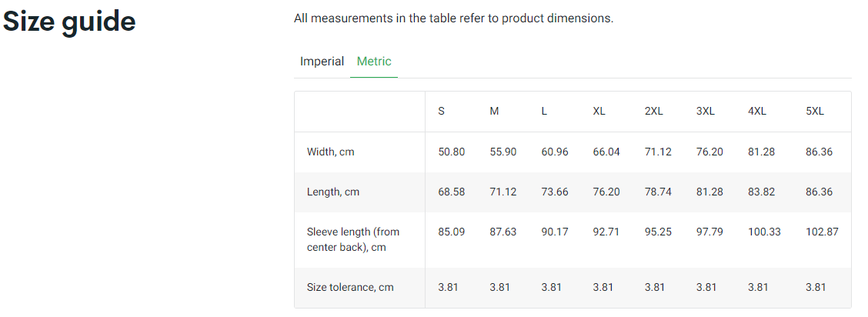868x317 pixels.
Task: Click the 5XL size column header
Action: 815,111
